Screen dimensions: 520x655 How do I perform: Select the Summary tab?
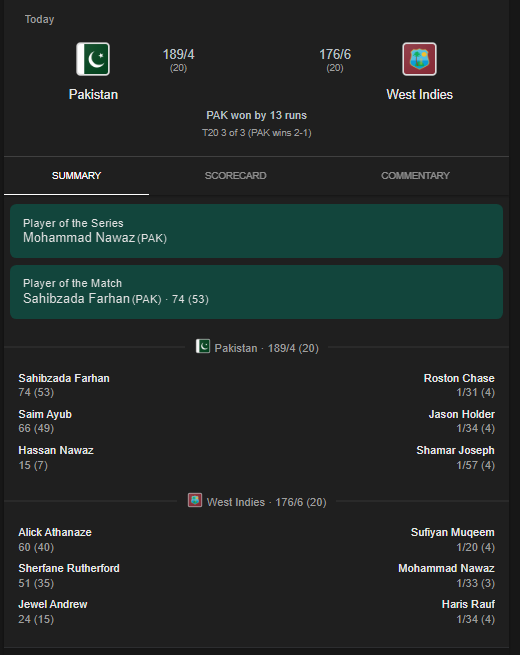76,175
